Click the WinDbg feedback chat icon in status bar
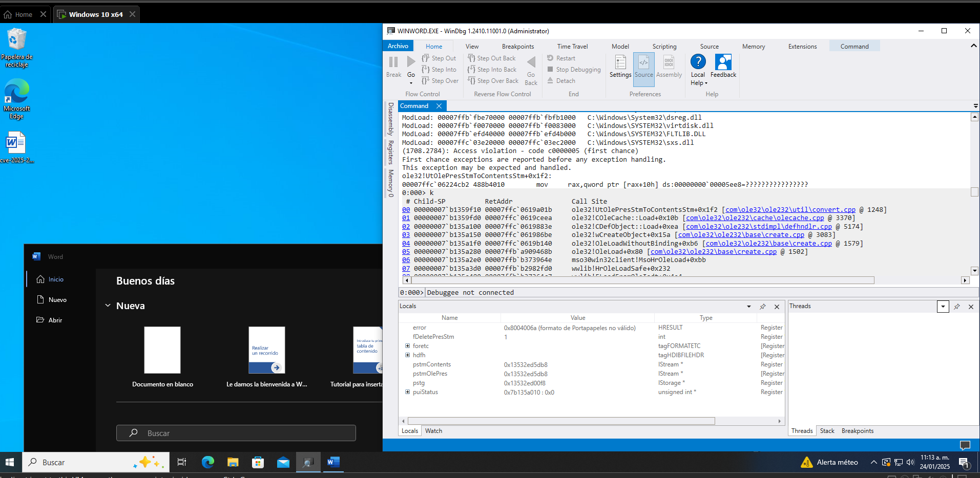The height and width of the screenshot is (478, 980). [x=965, y=445]
